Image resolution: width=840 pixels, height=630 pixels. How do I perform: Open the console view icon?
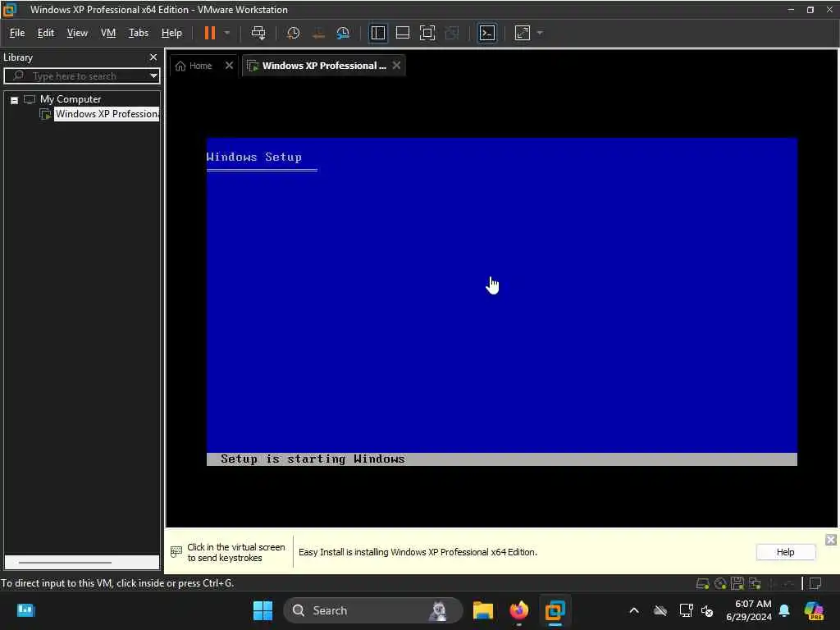(487, 33)
